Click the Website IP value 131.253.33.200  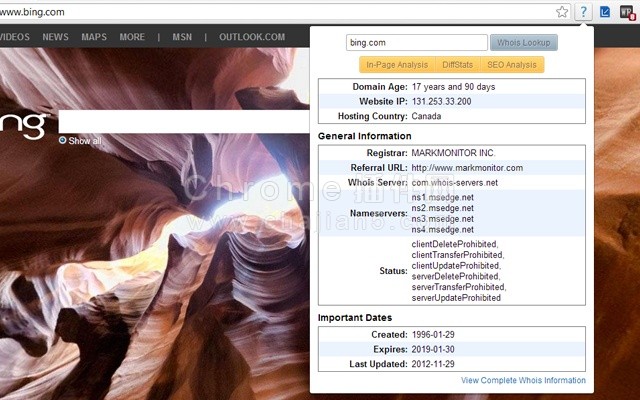(x=441, y=101)
